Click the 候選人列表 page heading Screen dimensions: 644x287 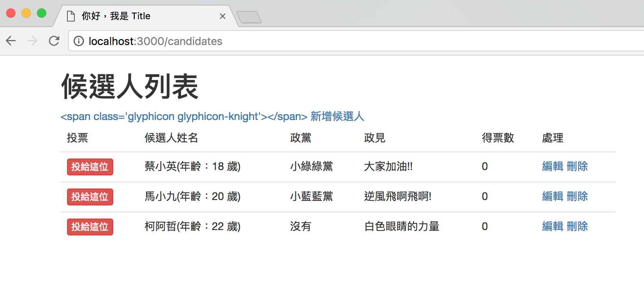(x=129, y=87)
